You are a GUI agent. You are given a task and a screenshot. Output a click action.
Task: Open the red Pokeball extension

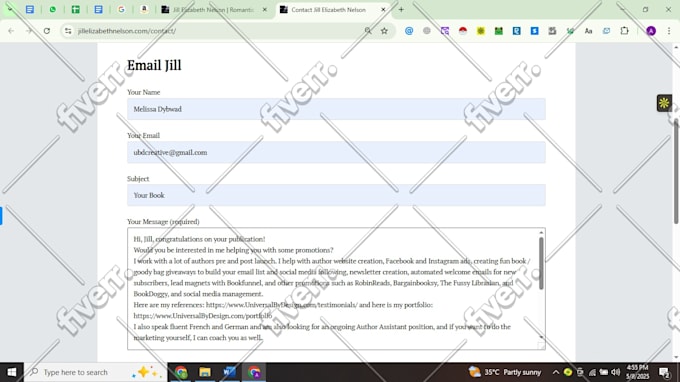(x=463, y=31)
